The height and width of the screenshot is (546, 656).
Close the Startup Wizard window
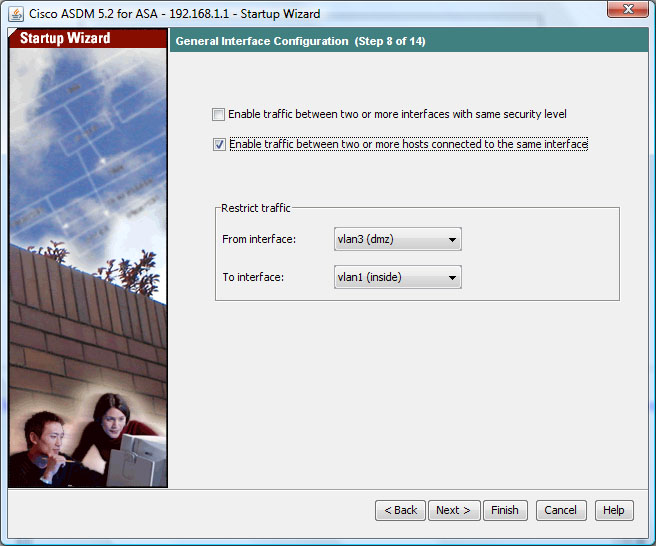(628, 9)
